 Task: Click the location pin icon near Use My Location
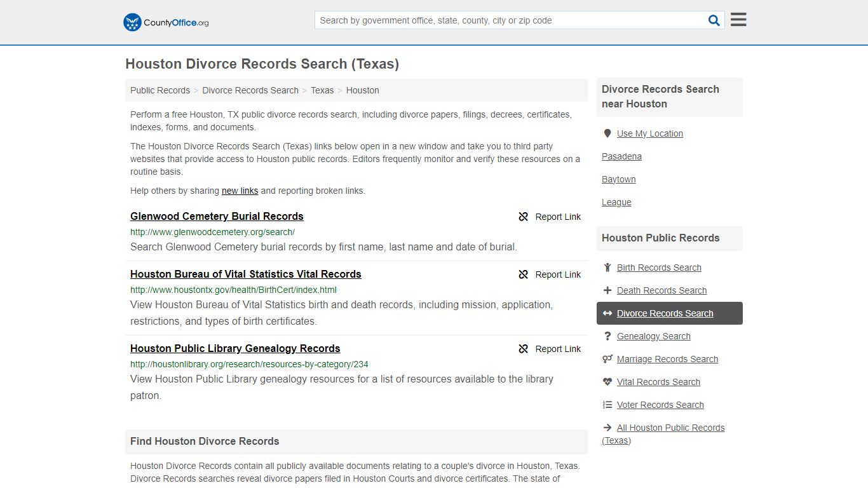pos(607,133)
